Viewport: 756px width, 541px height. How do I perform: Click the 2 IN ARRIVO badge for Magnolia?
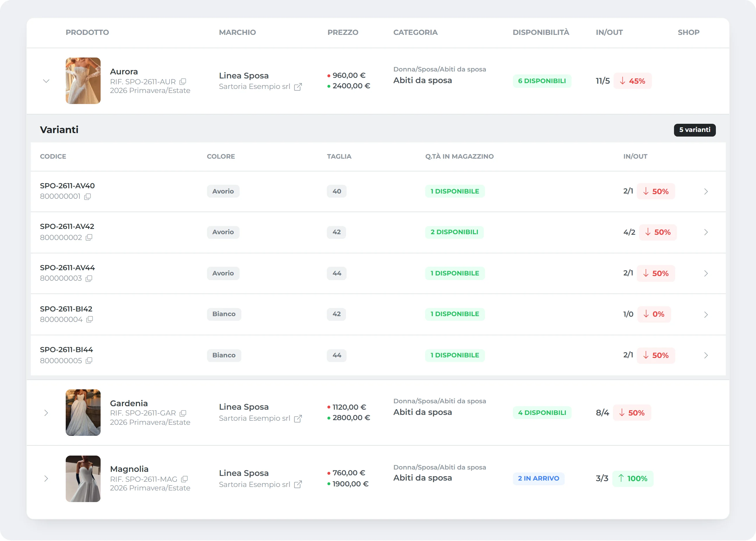[x=538, y=478]
